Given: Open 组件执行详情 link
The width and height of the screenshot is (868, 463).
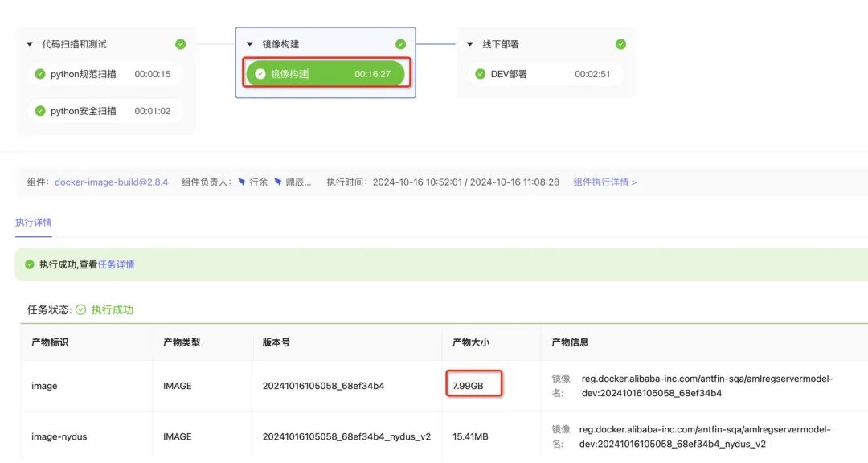Looking at the screenshot, I should [x=605, y=182].
